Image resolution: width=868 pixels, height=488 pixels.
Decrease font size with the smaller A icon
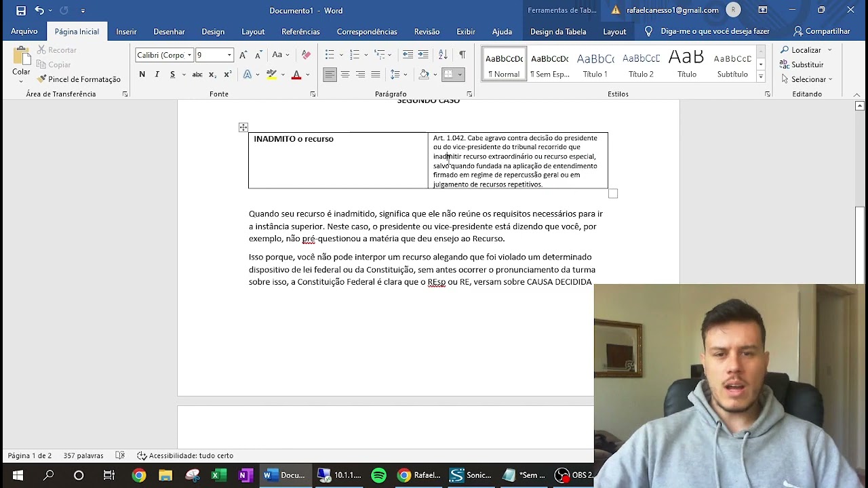click(x=258, y=55)
